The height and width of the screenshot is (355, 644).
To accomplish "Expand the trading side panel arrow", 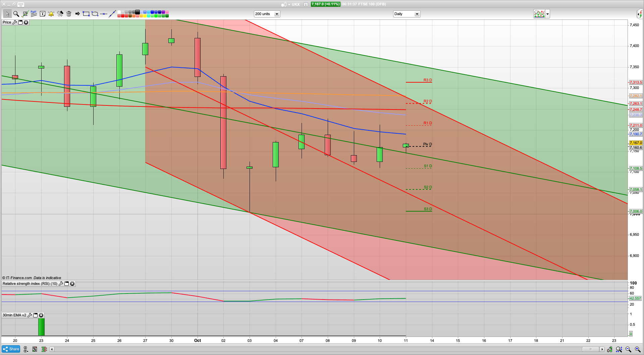I will point(640,14).
